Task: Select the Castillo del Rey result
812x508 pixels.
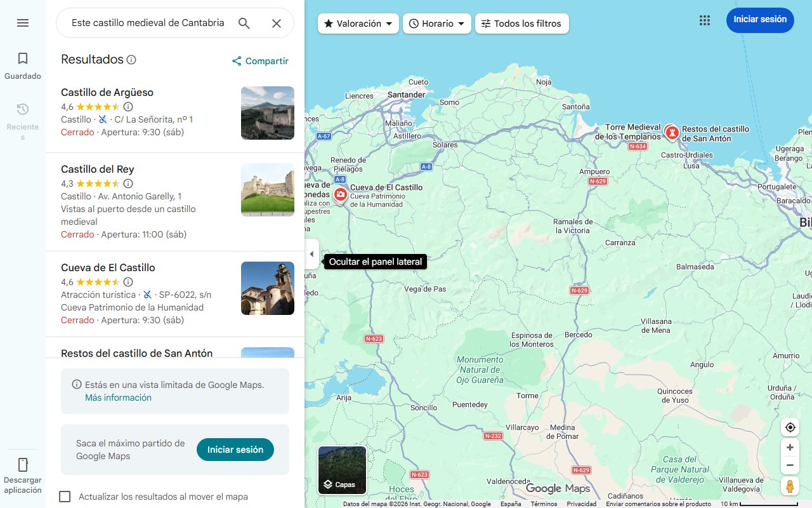Action: tap(96, 169)
